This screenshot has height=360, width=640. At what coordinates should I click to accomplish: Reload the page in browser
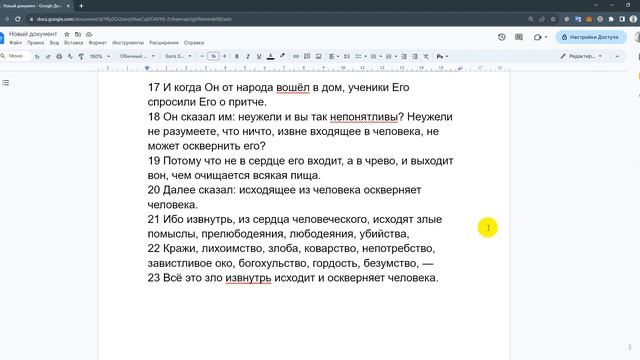point(18,19)
